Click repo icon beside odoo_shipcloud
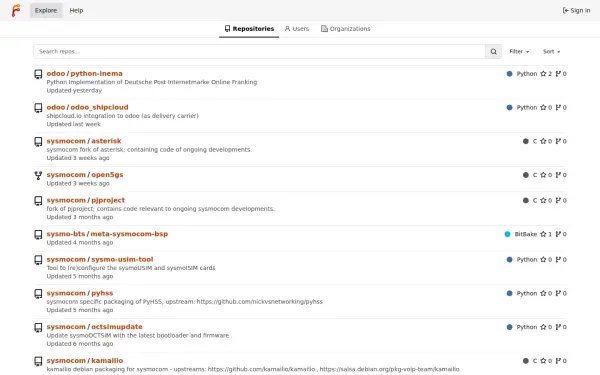Viewport: 600px width, 375px height. pyautogui.click(x=38, y=108)
